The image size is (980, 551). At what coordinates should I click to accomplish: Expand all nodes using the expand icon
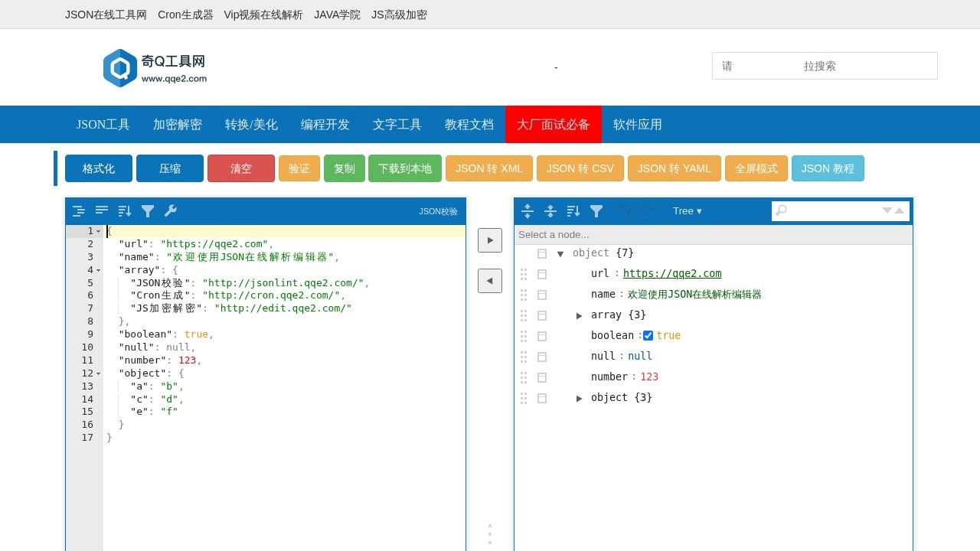click(x=527, y=210)
